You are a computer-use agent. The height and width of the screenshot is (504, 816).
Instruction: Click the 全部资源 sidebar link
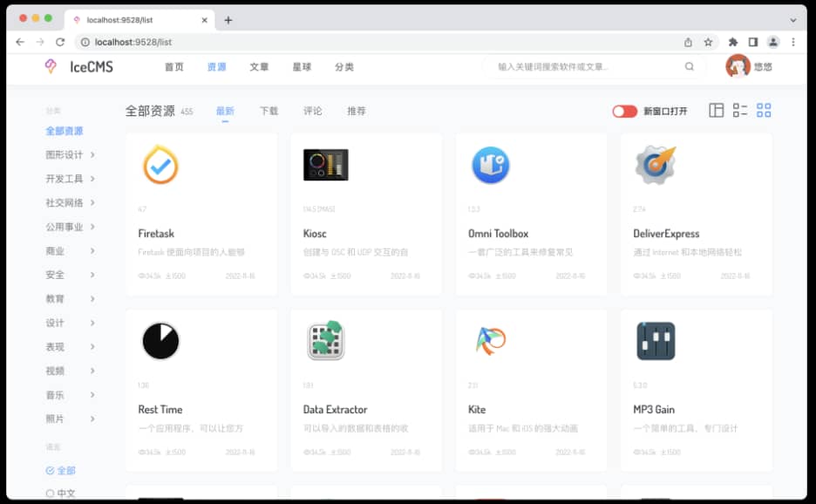pos(65,131)
